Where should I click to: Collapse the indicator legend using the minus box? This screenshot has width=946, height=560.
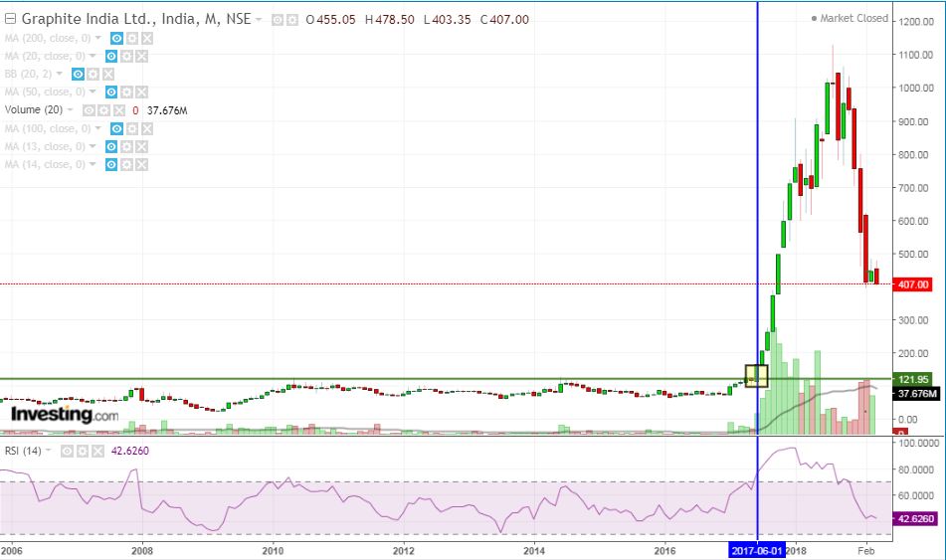tap(10, 19)
